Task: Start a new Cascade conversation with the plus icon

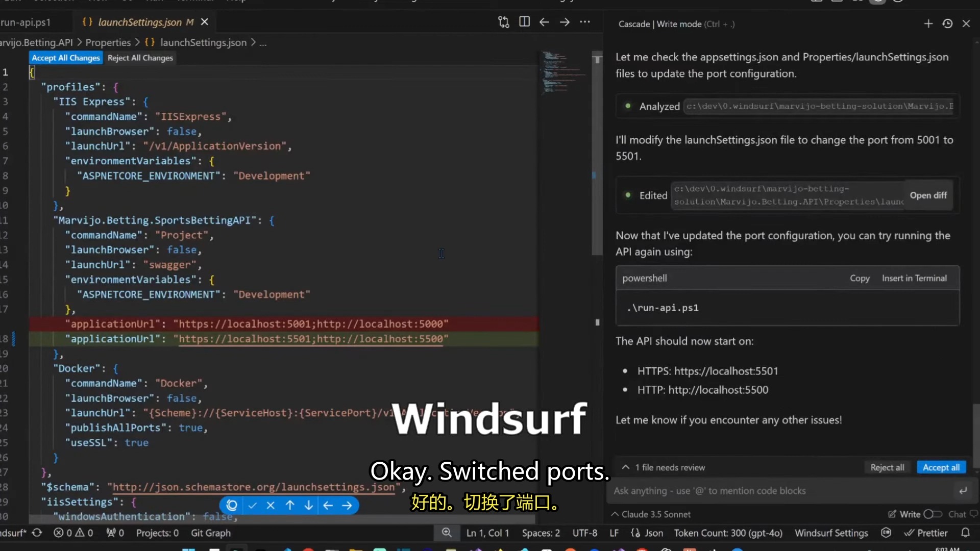Action: point(928,23)
